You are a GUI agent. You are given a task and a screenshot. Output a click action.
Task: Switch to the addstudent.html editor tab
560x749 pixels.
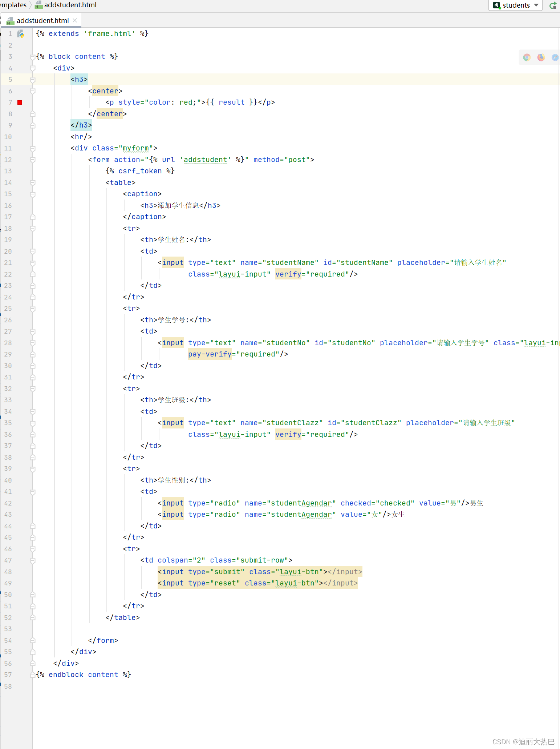(42, 20)
